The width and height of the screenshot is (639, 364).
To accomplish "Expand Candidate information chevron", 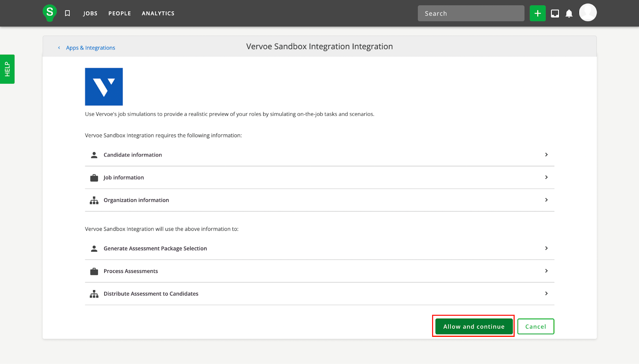I will (x=546, y=154).
